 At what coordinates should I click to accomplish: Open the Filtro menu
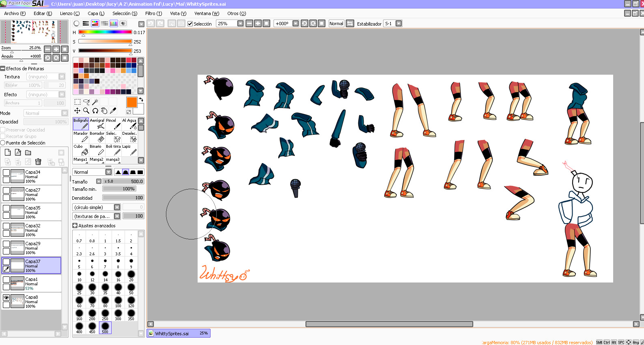[x=153, y=13]
